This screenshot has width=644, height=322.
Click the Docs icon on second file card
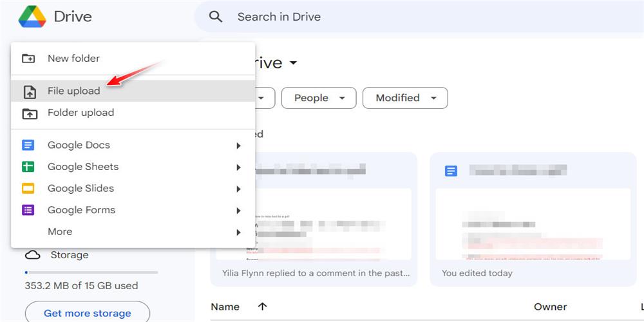pyautogui.click(x=451, y=171)
